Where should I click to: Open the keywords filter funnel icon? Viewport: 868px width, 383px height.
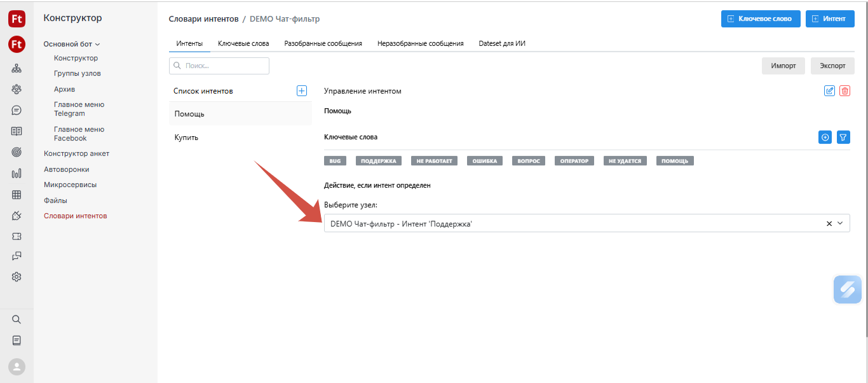coord(843,137)
